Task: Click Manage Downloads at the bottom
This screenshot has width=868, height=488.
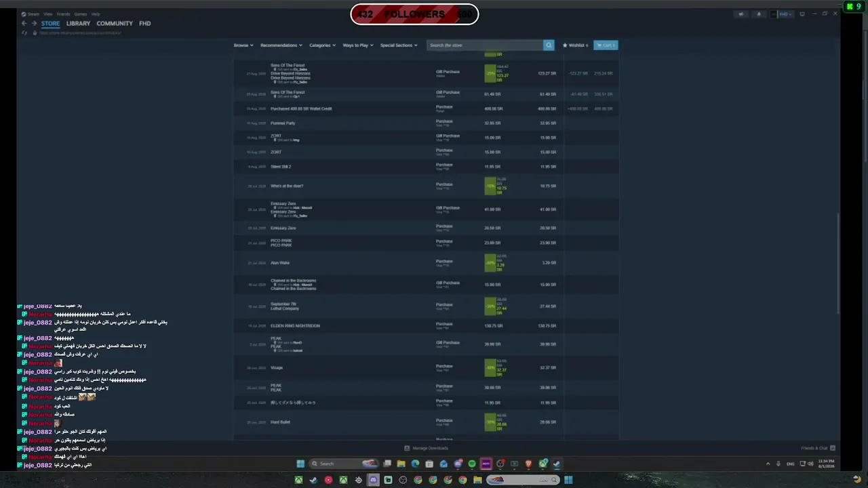Action: point(427,448)
